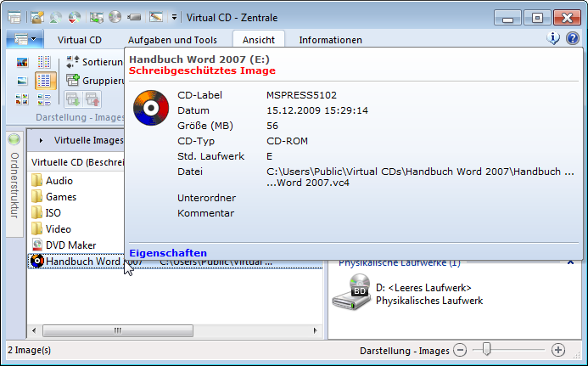
Task: Click the Schreibgeschütztes Image red text
Action: [x=202, y=70]
